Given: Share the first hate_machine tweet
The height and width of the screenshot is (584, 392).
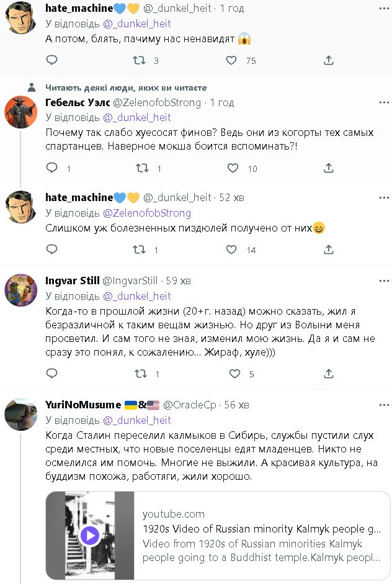Looking at the screenshot, I should [329, 60].
